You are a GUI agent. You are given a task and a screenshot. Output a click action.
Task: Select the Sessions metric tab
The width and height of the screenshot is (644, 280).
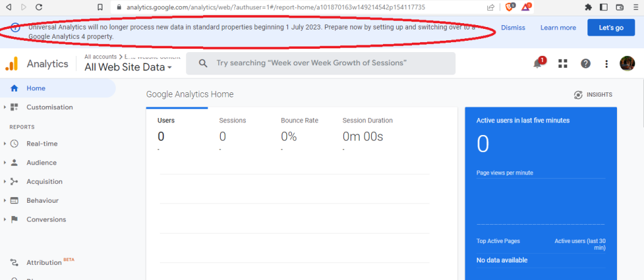coord(232,121)
